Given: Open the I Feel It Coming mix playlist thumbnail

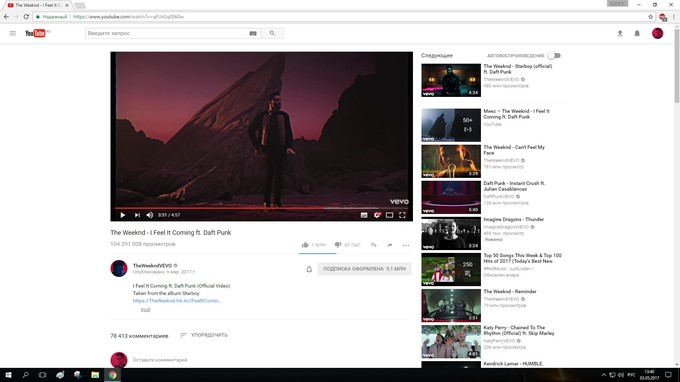Looking at the screenshot, I should click(x=451, y=125).
